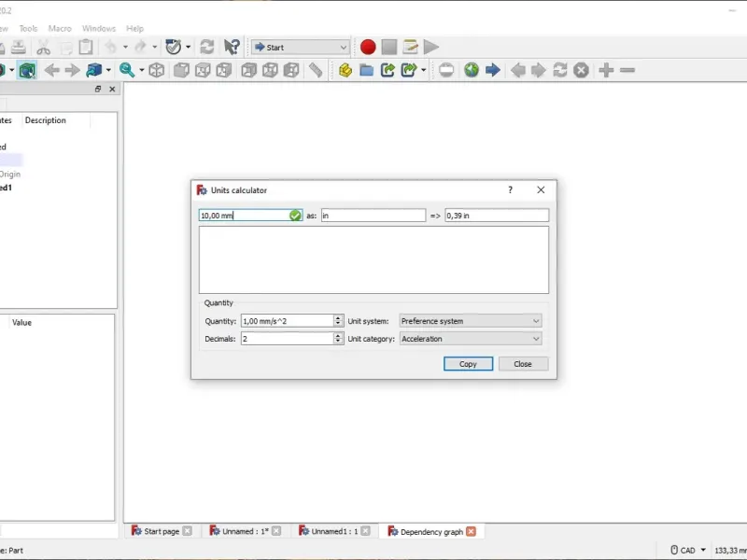Screen dimensions: 747x560
Task: Open the dropdown arrow beside zoom magnifier
Action: [142, 71]
